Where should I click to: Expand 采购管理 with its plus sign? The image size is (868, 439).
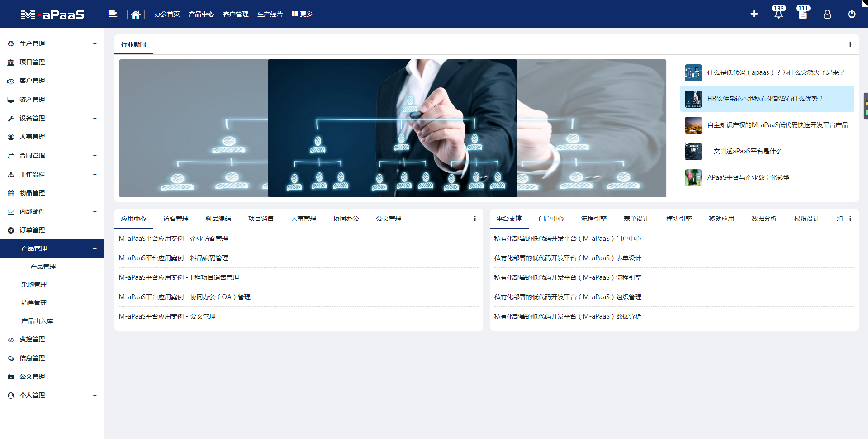point(95,285)
